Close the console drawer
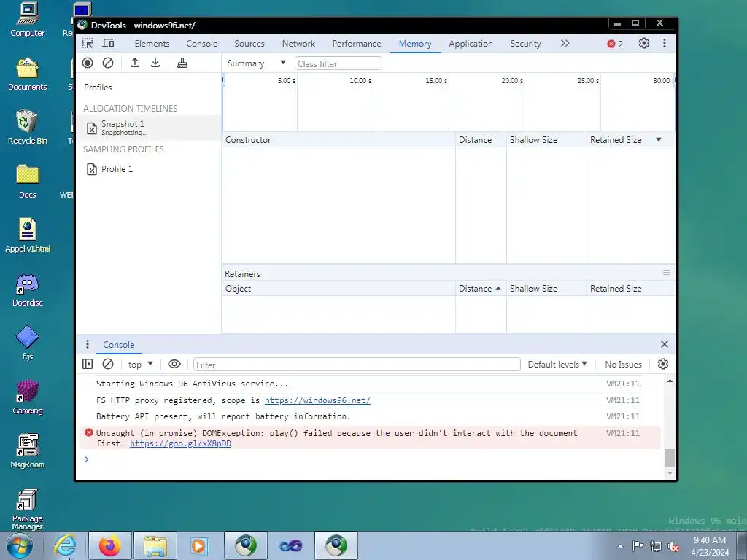The image size is (747, 560). point(665,344)
